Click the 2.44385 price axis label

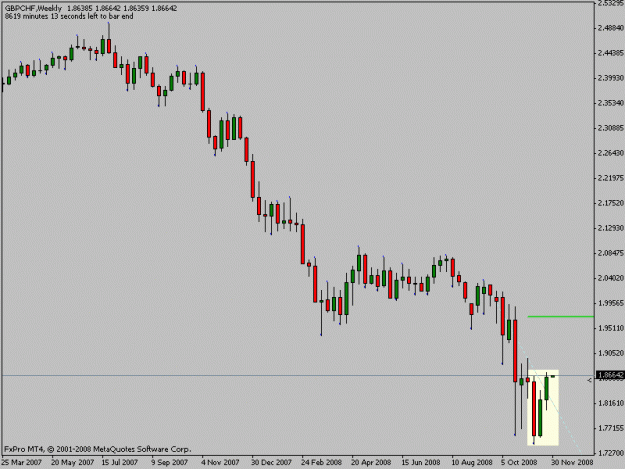[x=611, y=53]
